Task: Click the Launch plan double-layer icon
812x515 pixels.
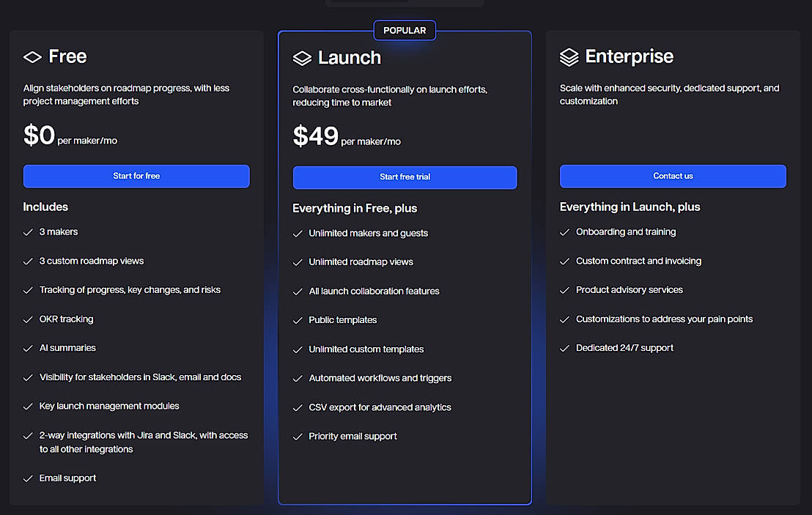Action: click(x=302, y=58)
